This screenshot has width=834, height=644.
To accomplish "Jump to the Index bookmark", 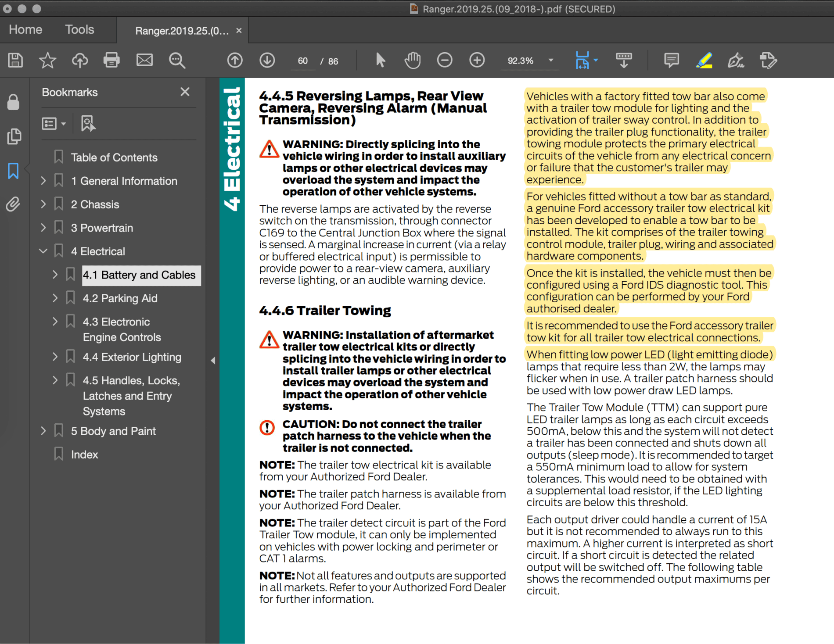I will (x=84, y=454).
